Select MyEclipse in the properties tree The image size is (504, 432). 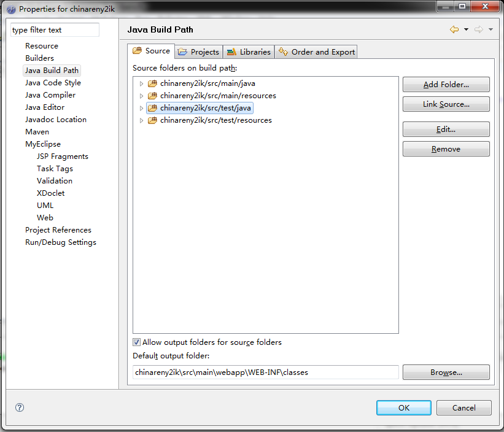(43, 144)
